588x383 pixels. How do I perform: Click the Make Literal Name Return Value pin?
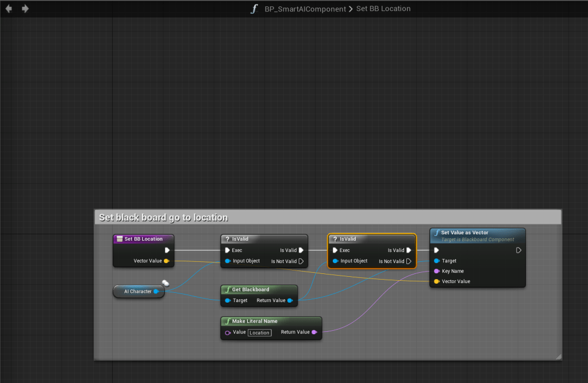[x=314, y=332]
